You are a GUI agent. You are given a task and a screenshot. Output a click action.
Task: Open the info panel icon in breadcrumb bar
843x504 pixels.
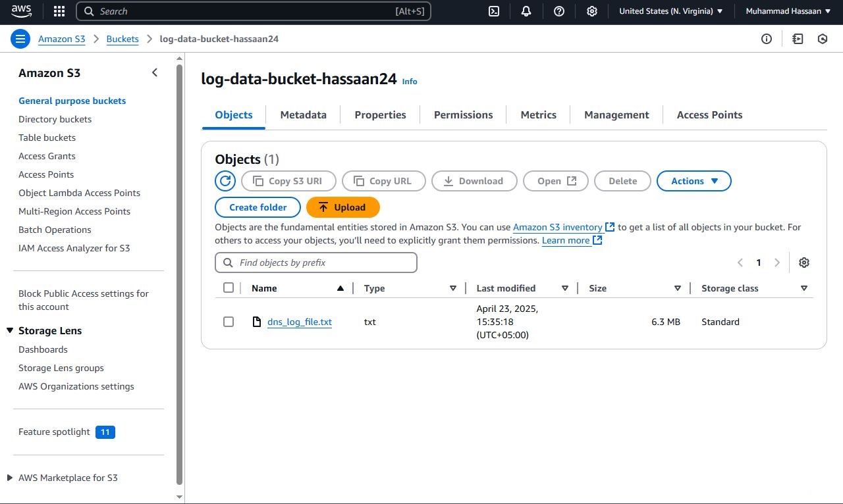click(x=767, y=39)
